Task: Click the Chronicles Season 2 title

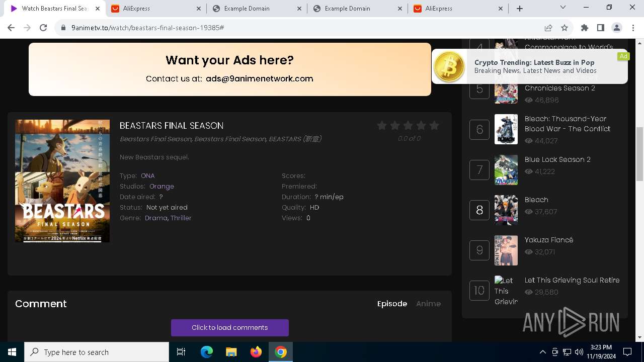Action: point(560,88)
